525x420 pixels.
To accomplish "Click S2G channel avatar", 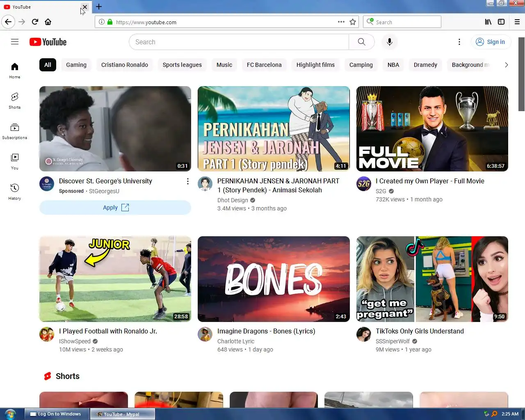I will pos(364,184).
